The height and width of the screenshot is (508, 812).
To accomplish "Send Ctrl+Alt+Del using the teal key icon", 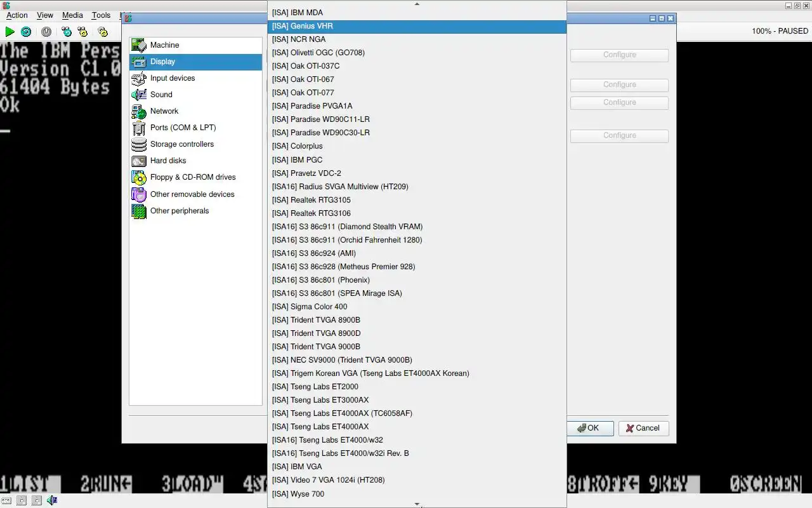I will point(67,31).
